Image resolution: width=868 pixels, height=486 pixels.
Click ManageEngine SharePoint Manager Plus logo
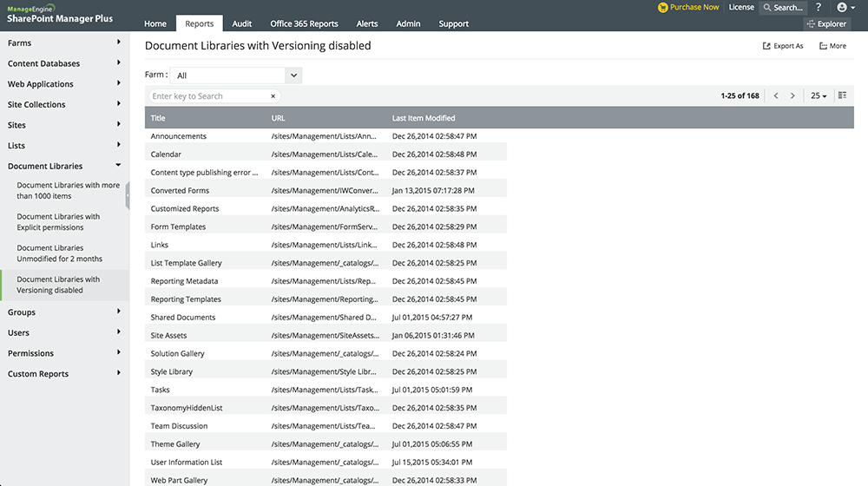coord(60,15)
